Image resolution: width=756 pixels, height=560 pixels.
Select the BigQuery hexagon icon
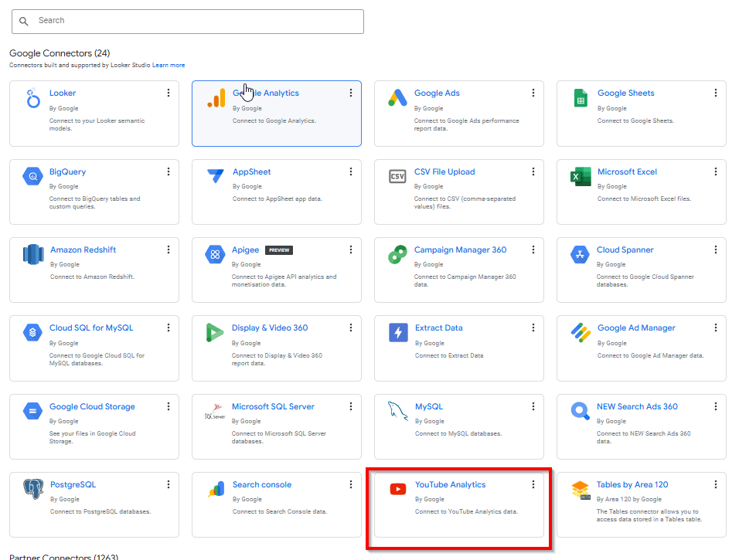click(32, 177)
